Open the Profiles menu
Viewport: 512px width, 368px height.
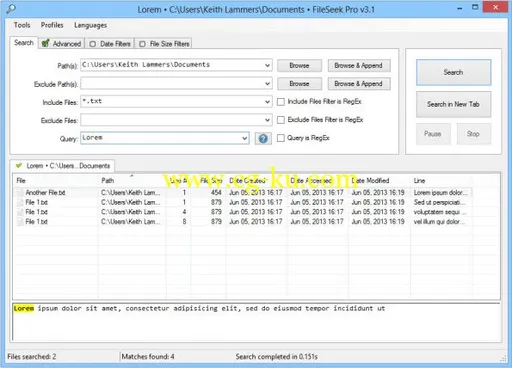[52, 25]
